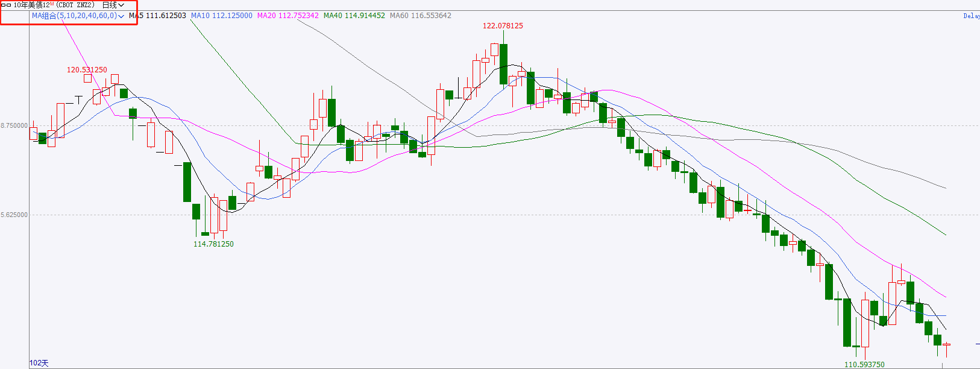Expand the MA组合(5,10,20,40,60,0) indicator dropdown
The width and height of the screenshot is (980, 369).
point(78,16)
